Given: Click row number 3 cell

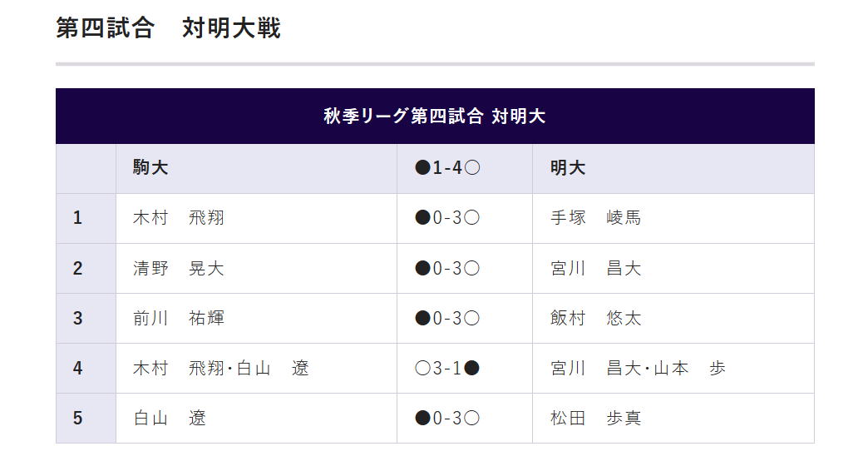Looking at the screenshot, I should (x=78, y=318).
